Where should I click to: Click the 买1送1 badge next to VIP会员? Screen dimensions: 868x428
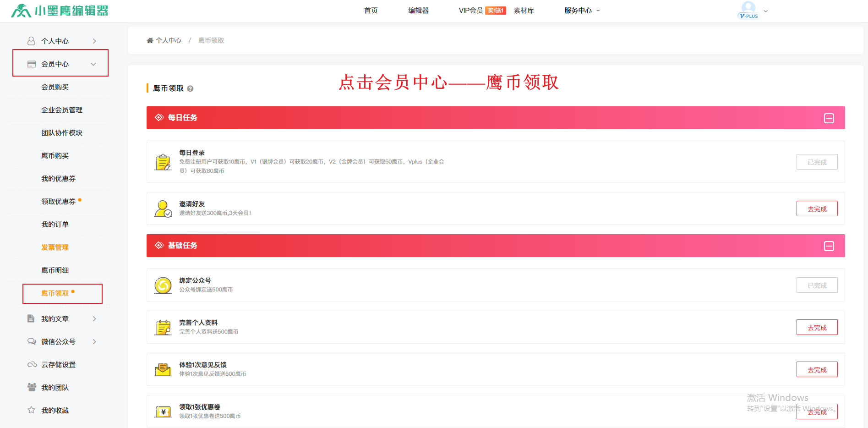point(496,11)
